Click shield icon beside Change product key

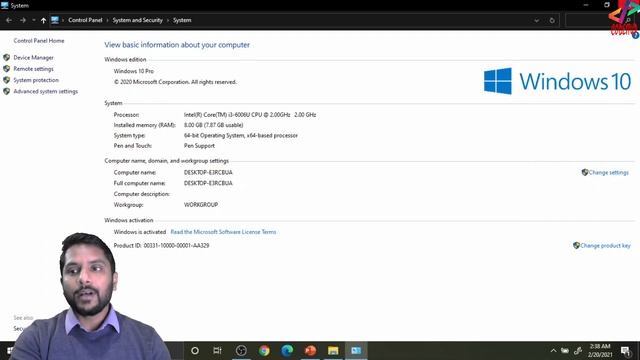coord(576,245)
